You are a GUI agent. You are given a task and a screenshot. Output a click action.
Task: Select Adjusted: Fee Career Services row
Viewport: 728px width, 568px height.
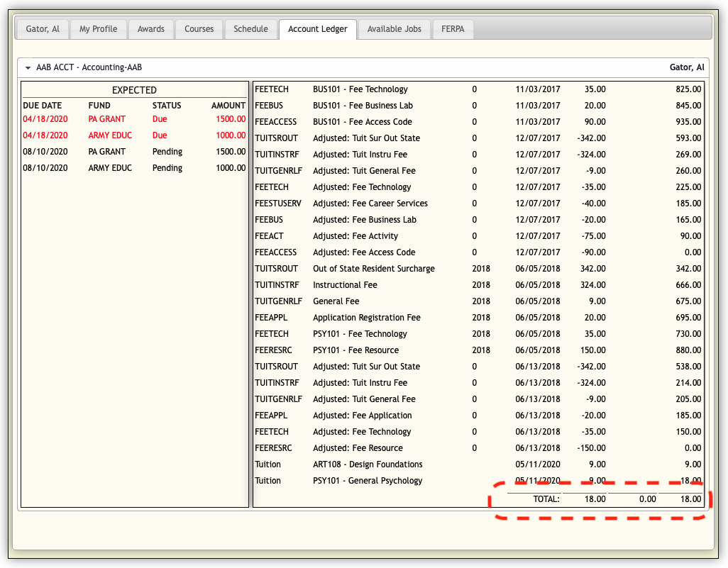pyautogui.click(x=478, y=204)
